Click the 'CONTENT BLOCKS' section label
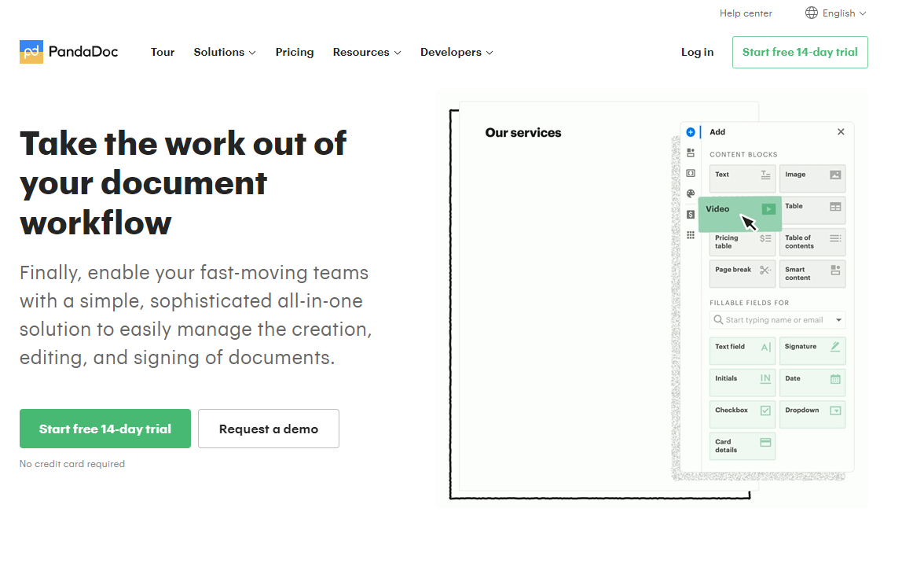The height and width of the screenshot is (578, 924). tap(743, 154)
